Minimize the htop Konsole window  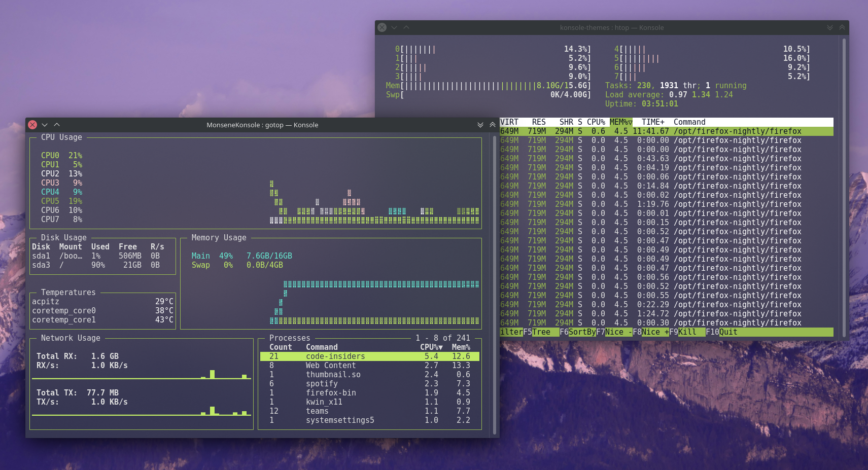click(394, 27)
